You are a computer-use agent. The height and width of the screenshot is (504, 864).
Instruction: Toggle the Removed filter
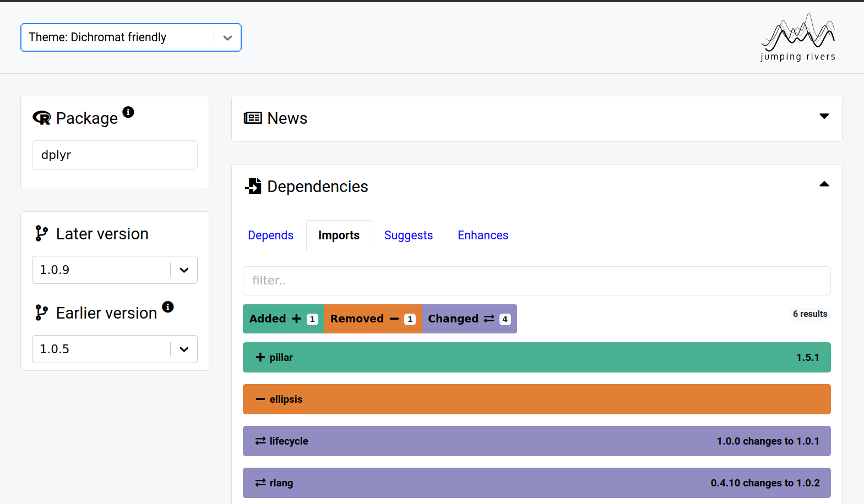pos(373,319)
